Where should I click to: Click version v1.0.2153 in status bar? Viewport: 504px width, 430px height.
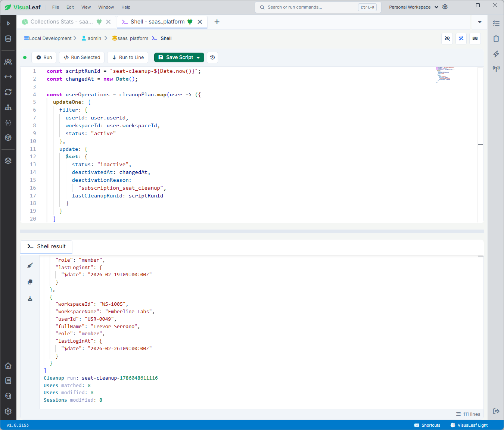pos(18,425)
